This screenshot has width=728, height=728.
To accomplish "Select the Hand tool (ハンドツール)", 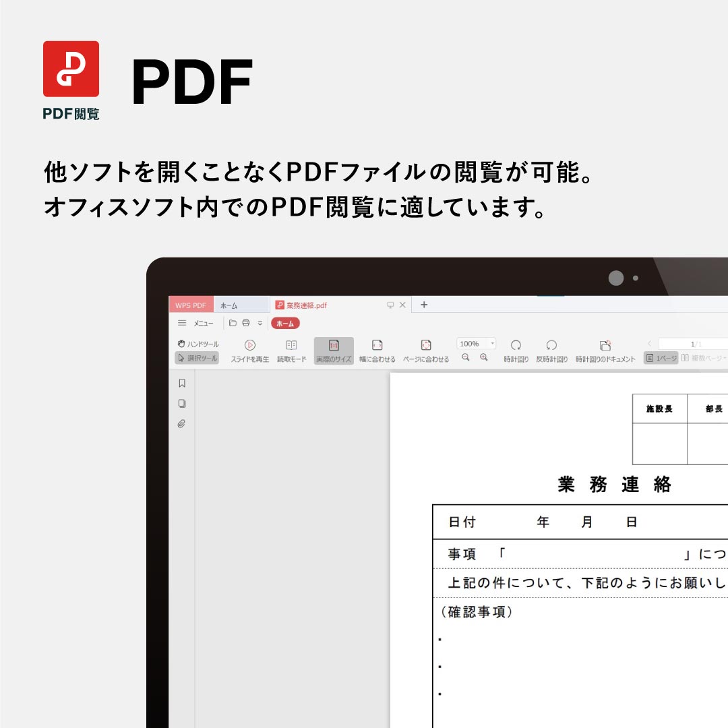I will click(198, 344).
